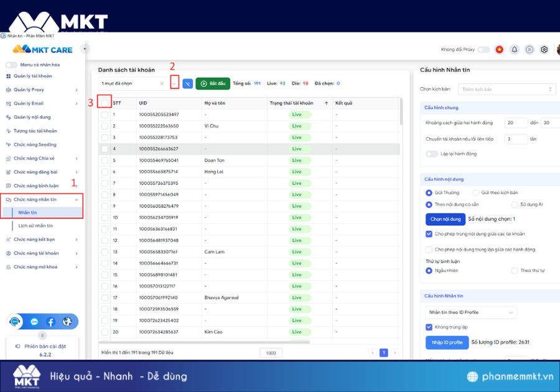Toggle the Không đổi Proxy switch

[x=483, y=50]
